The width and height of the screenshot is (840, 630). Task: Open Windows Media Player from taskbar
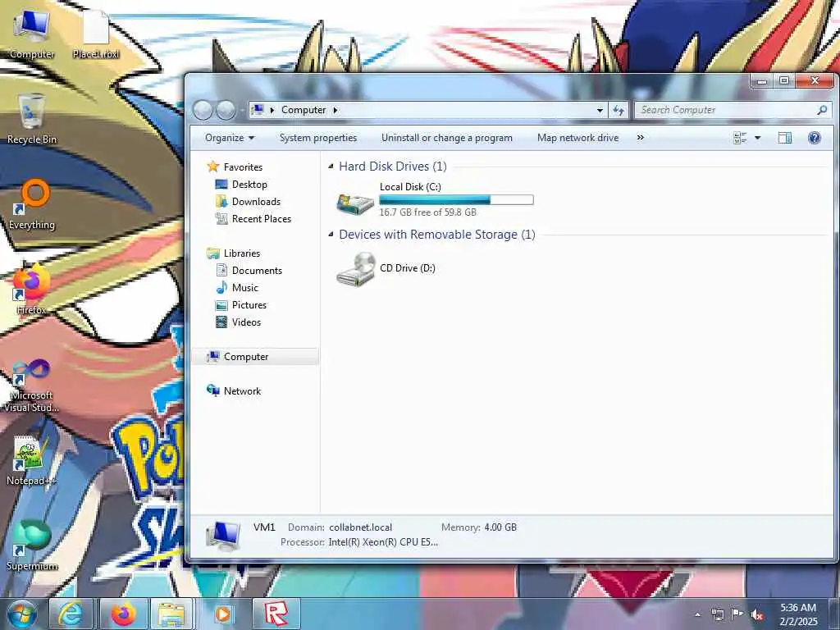pos(223,614)
